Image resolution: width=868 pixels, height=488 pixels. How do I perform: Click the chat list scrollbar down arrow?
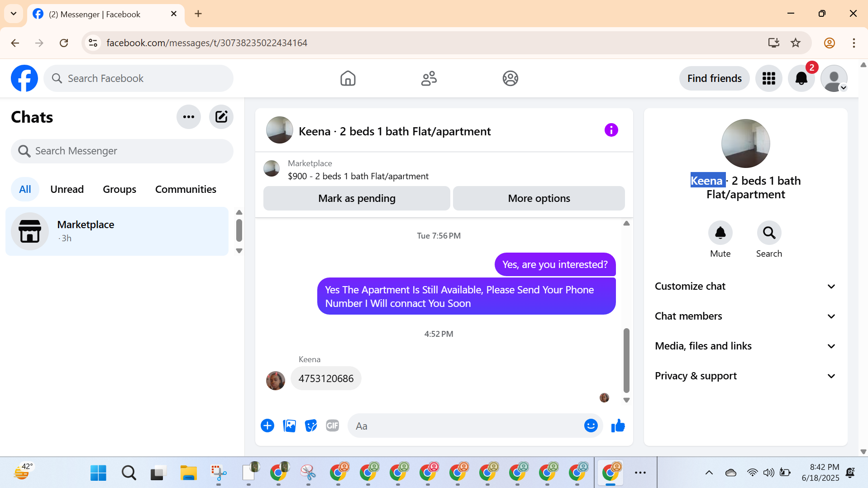click(239, 250)
